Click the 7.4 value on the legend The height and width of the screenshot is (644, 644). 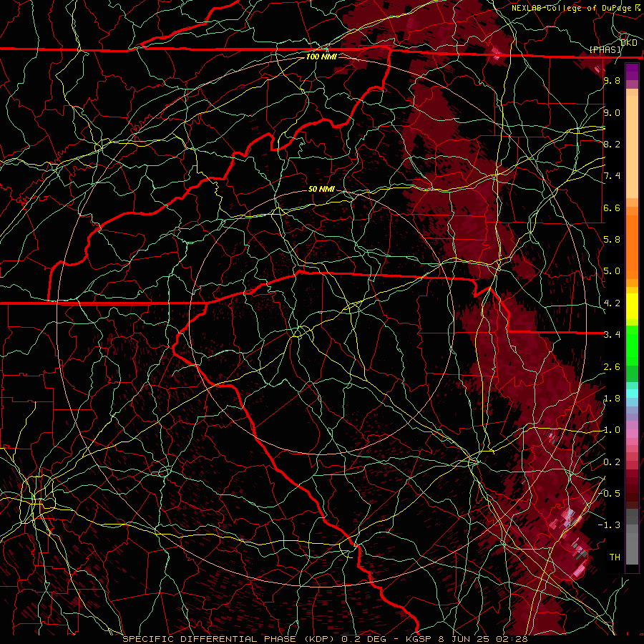(612, 176)
